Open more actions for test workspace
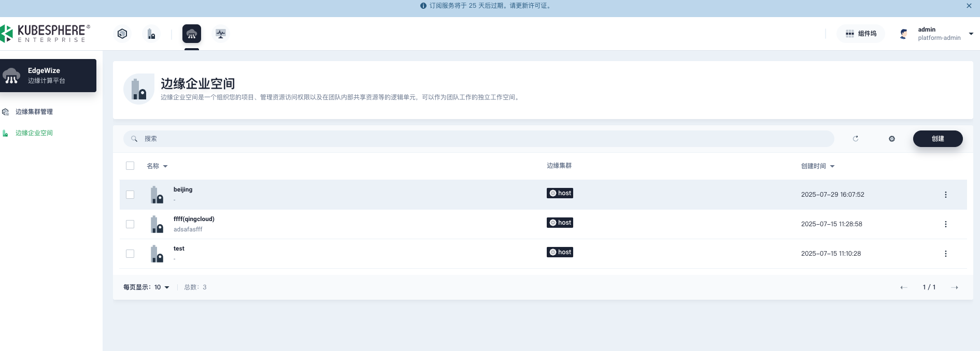This screenshot has height=351, width=980. point(945,254)
